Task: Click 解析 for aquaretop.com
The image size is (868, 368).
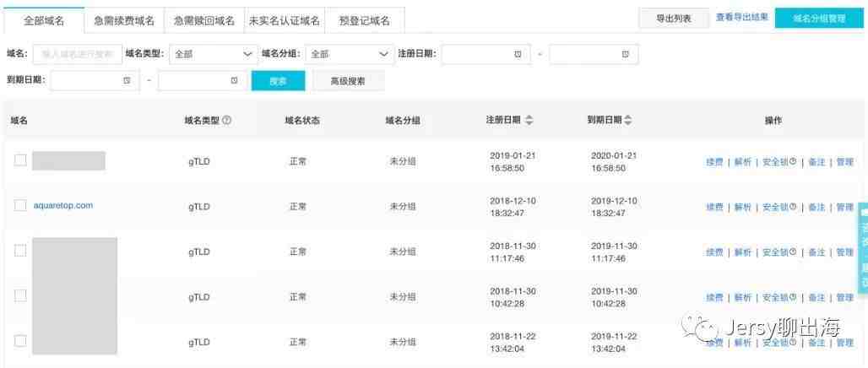Action: click(743, 207)
